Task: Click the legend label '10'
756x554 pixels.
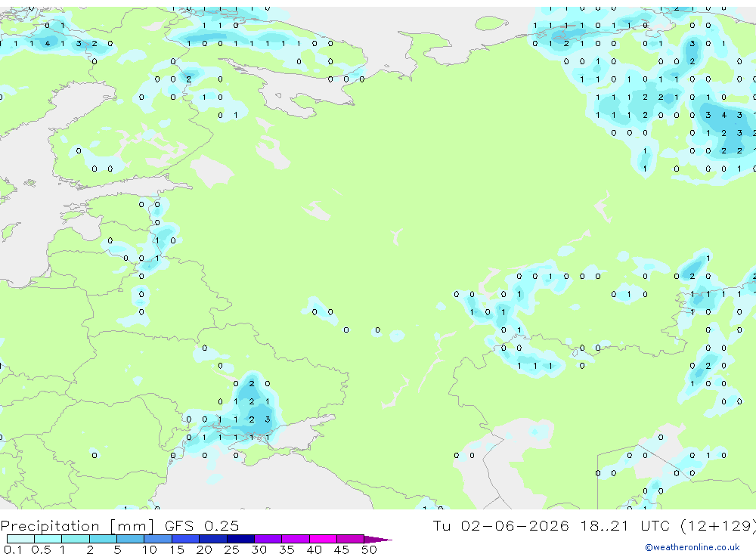Action: point(150,549)
